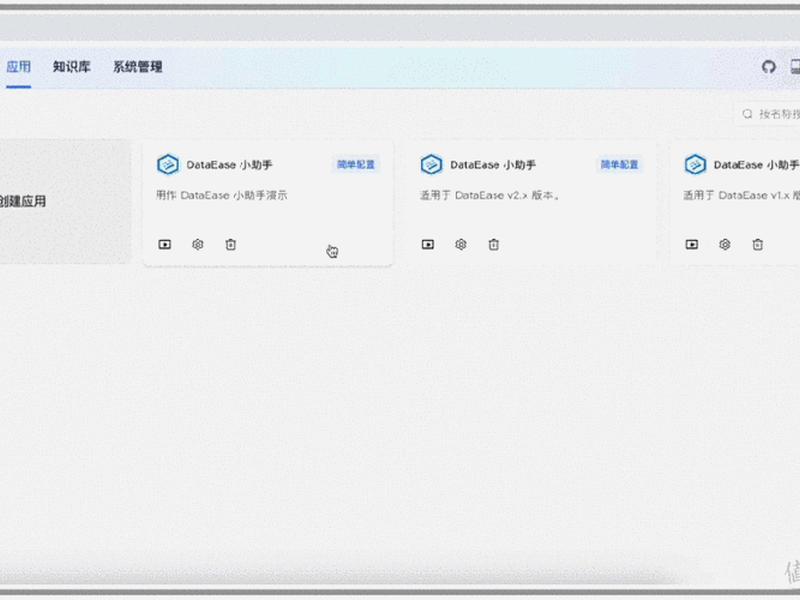Open settings gear on the 小助手演示 card
800x600 pixels.
(198, 244)
